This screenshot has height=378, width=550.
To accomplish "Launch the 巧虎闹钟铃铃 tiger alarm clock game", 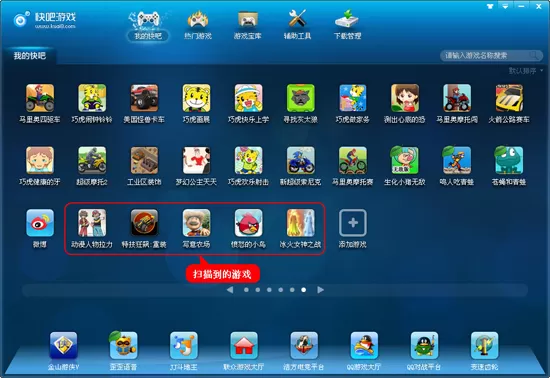I will (92, 98).
